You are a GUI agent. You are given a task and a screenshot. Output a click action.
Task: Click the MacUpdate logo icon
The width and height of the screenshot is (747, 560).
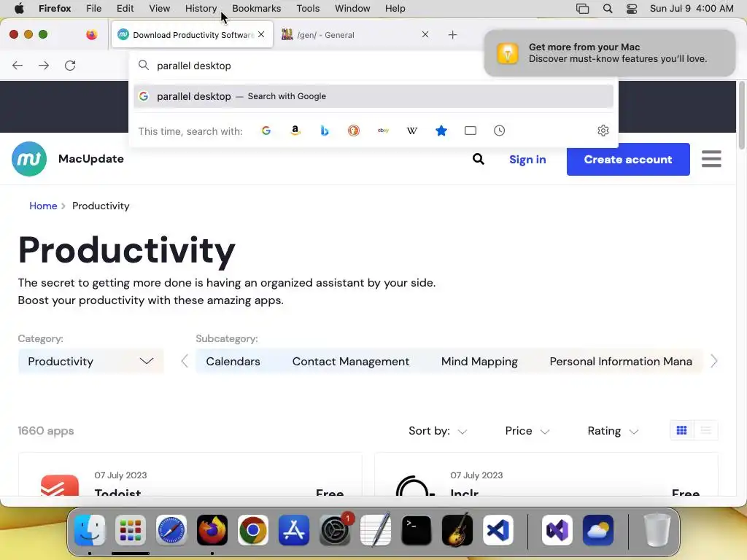point(29,159)
